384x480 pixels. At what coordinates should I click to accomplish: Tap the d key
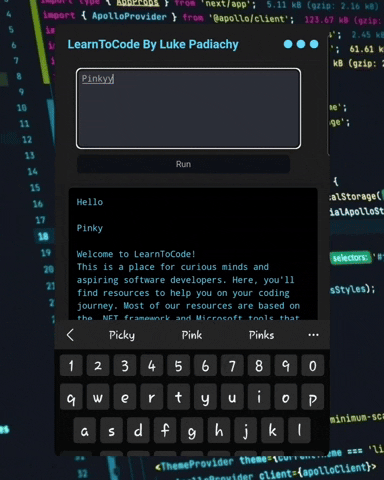click(138, 430)
